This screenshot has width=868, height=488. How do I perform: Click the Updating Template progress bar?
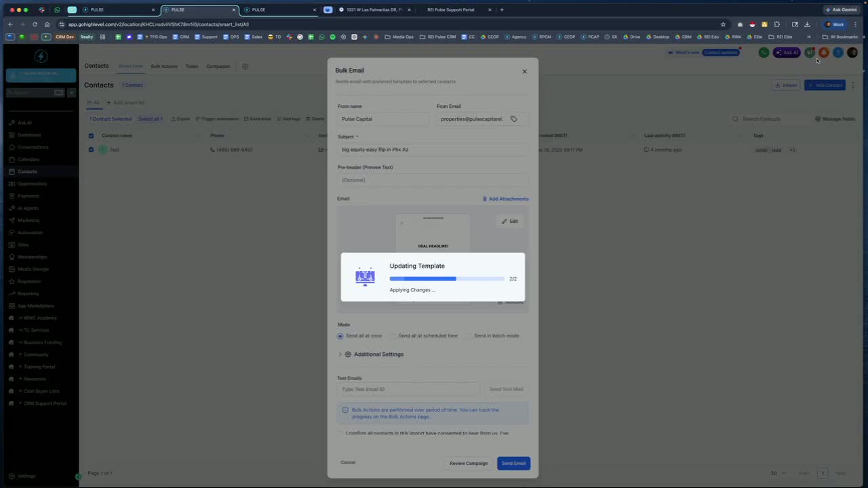tap(447, 279)
